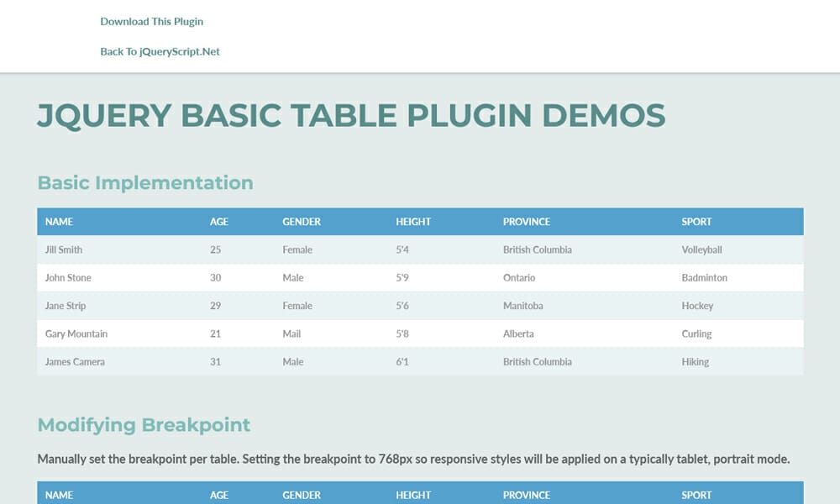The width and height of the screenshot is (840, 504).
Task: Click the NAME column header in first table
Action: click(59, 221)
